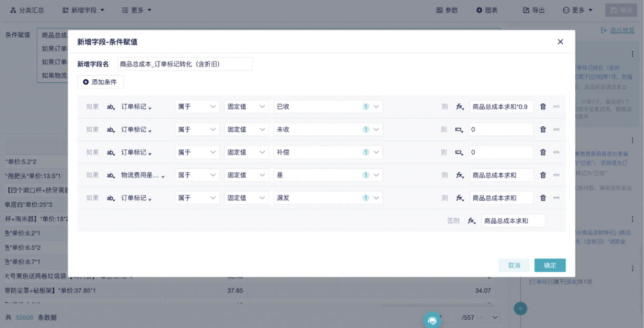
Task: Open 属于 operator dropdown in first row
Action: point(197,107)
